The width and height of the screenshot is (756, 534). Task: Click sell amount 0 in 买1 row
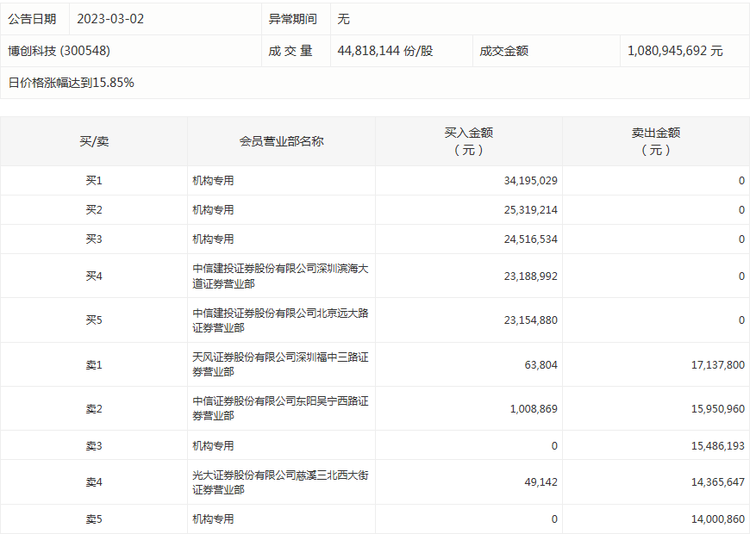point(741,181)
